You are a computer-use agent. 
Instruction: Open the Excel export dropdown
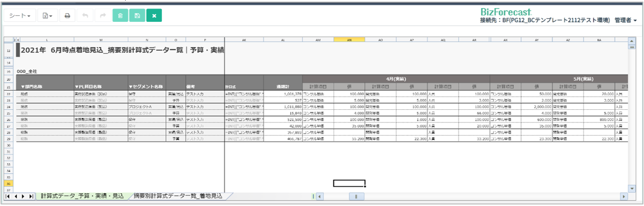pyautogui.click(x=47, y=16)
